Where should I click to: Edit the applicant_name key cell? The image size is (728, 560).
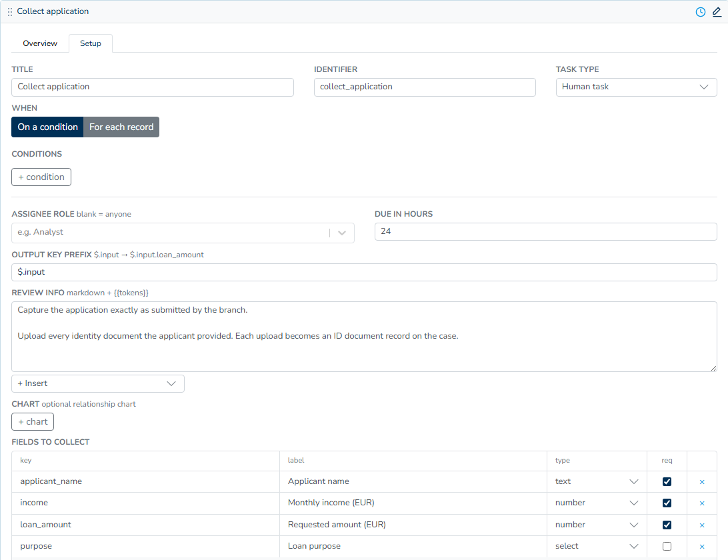click(x=146, y=481)
